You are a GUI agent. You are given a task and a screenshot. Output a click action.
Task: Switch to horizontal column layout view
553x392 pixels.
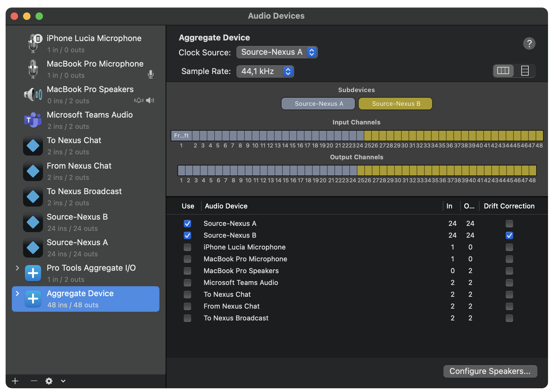tap(503, 71)
